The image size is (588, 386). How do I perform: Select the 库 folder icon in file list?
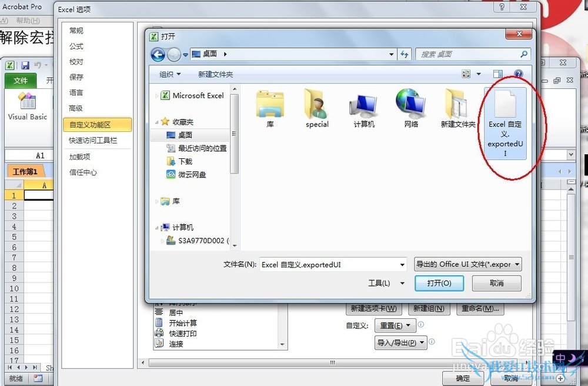270,109
